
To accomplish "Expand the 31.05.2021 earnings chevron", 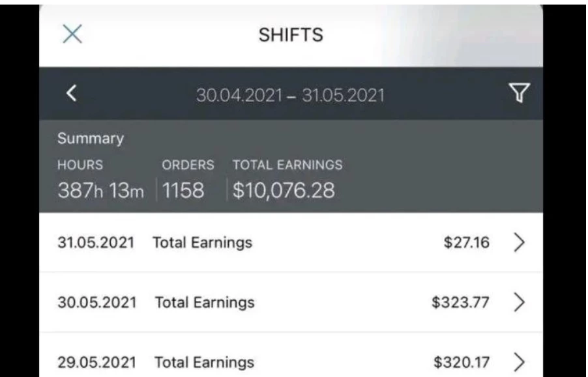I will point(519,243).
